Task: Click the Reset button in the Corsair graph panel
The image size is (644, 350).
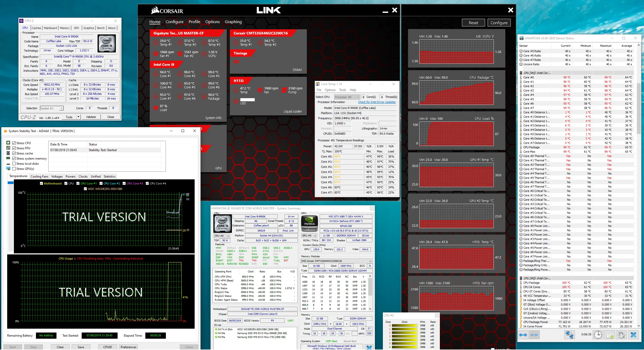Action: 473,23
